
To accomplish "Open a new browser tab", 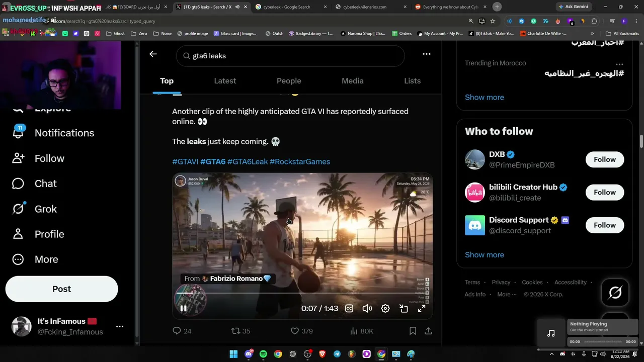I will 497,7.
